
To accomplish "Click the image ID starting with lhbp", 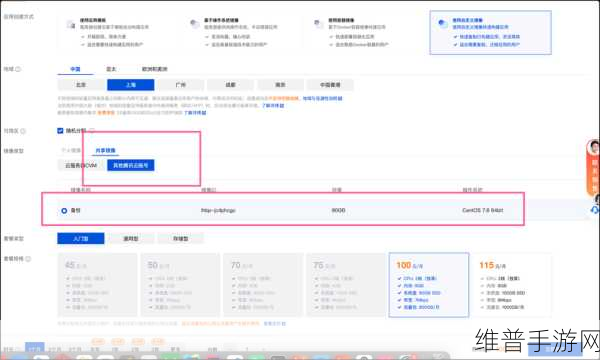I will pos(218,211).
